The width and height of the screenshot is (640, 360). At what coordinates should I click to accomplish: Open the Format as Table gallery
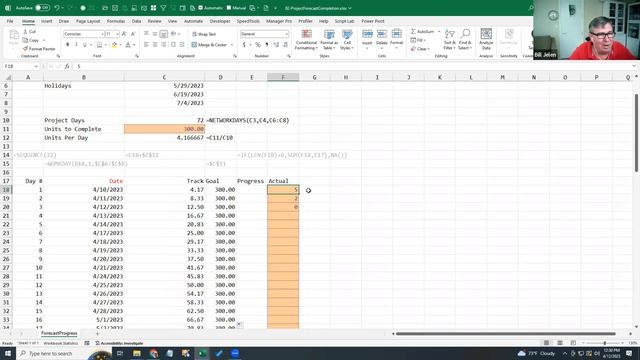click(x=329, y=40)
